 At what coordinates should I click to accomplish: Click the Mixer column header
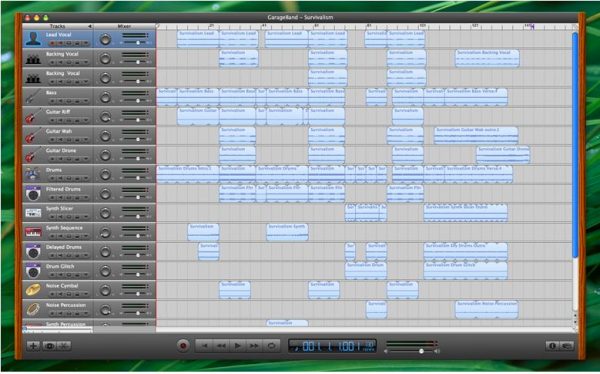124,26
